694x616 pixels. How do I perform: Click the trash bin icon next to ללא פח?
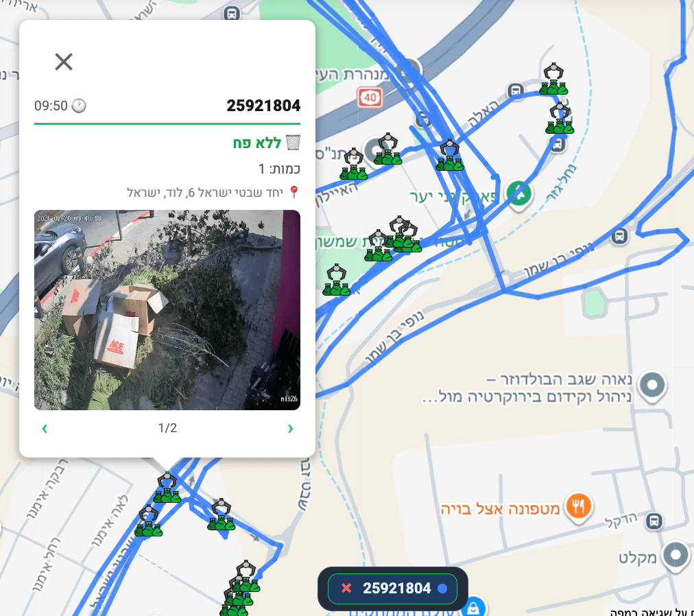click(x=293, y=143)
